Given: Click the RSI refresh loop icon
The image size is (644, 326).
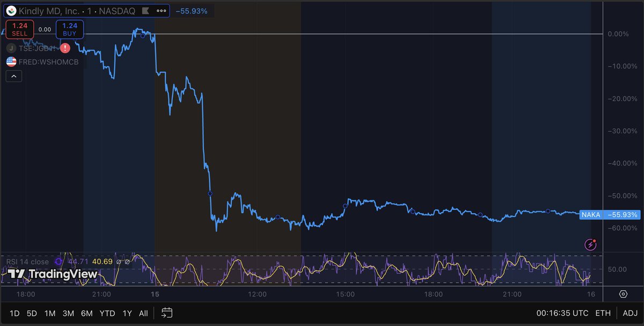Looking at the screenshot, I should click(59, 262).
